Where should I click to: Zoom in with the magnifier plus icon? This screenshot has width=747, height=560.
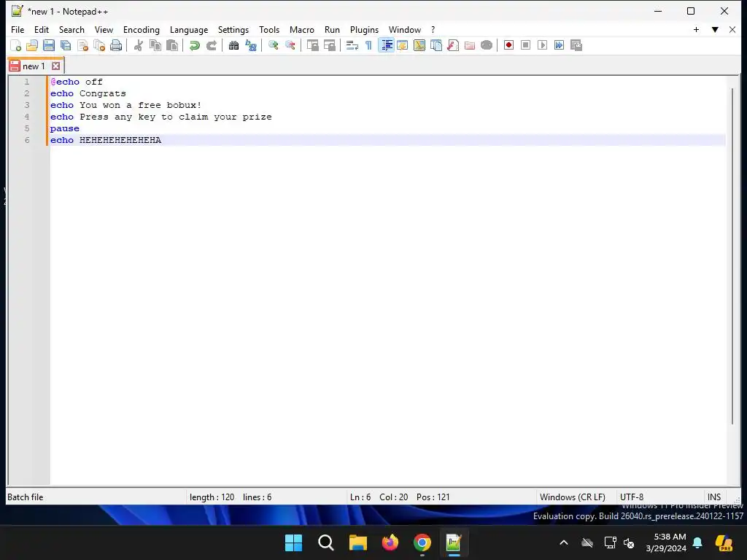(274, 46)
